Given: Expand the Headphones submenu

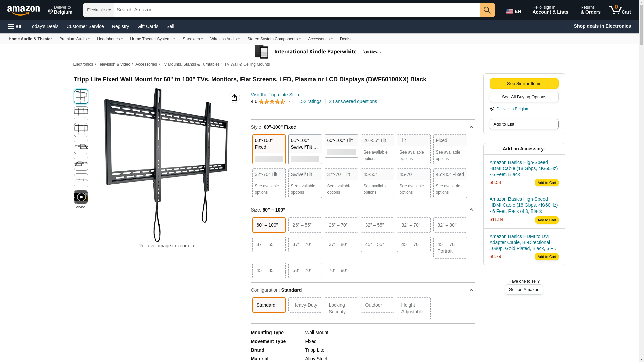Looking at the screenshot, I should pyautogui.click(x=110, y=39).
